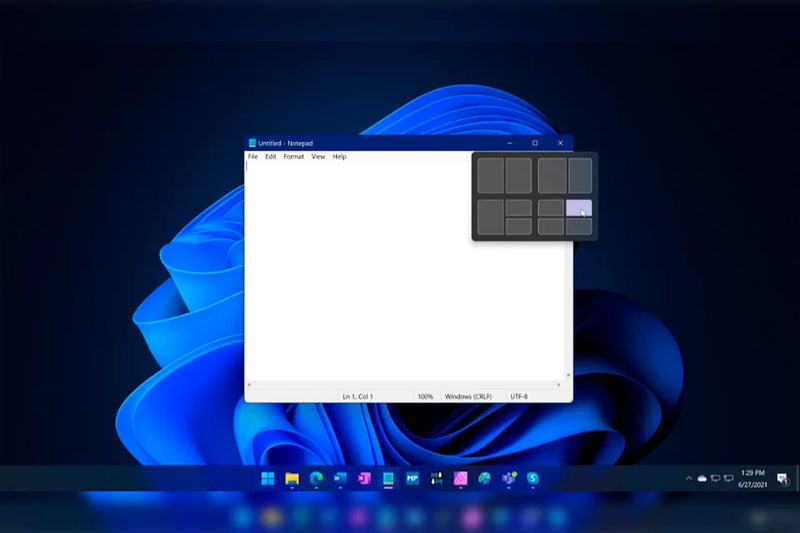This screenshot has width=800, height=533.
Task: Click the "Ln 1, Col 1" status entry
Action: click(357, 396)
